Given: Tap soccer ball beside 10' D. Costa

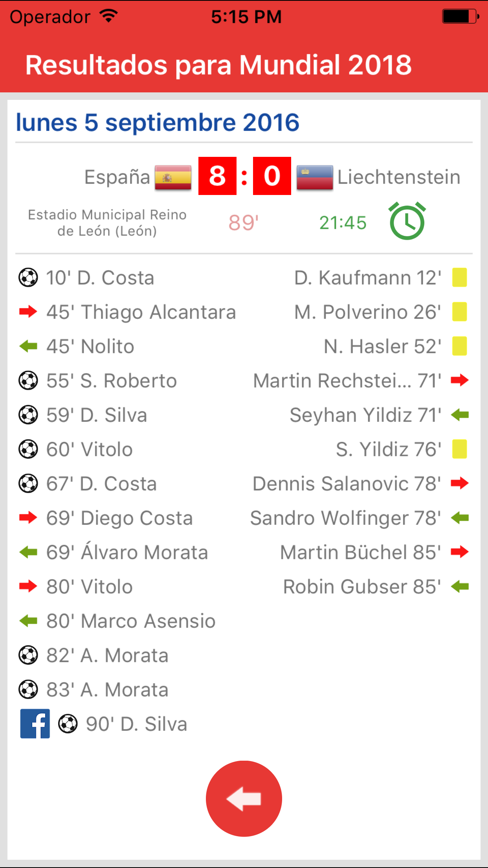Looking at the screenshot, I should tap(28, 278).
